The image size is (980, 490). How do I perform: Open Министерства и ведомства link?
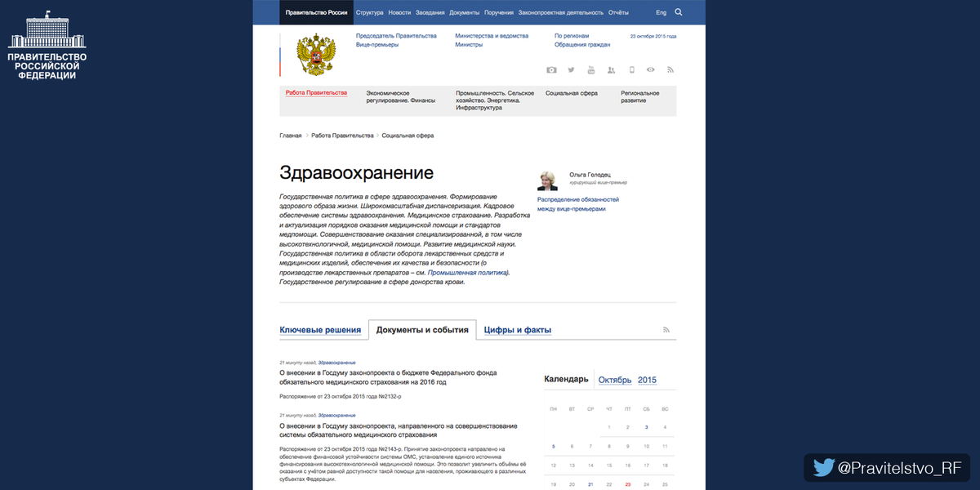pos(492,36)
